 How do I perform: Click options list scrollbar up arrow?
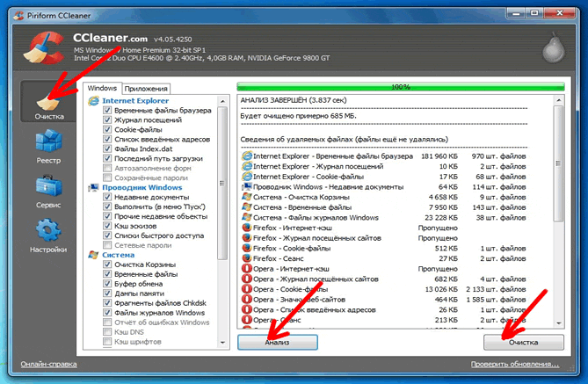[x=222, y=101]
